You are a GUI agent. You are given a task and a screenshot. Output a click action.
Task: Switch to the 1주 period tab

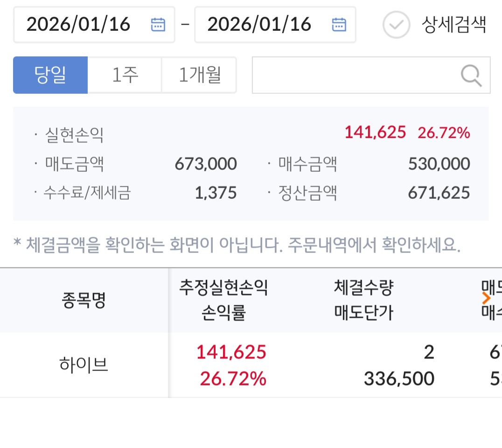click(125, 75)
